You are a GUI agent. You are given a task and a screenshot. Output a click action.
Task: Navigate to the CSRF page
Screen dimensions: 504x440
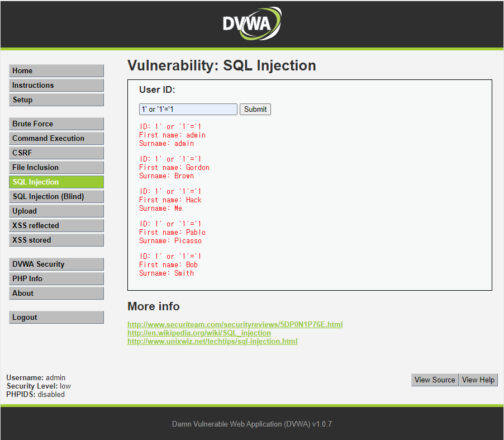coord(56,153)
